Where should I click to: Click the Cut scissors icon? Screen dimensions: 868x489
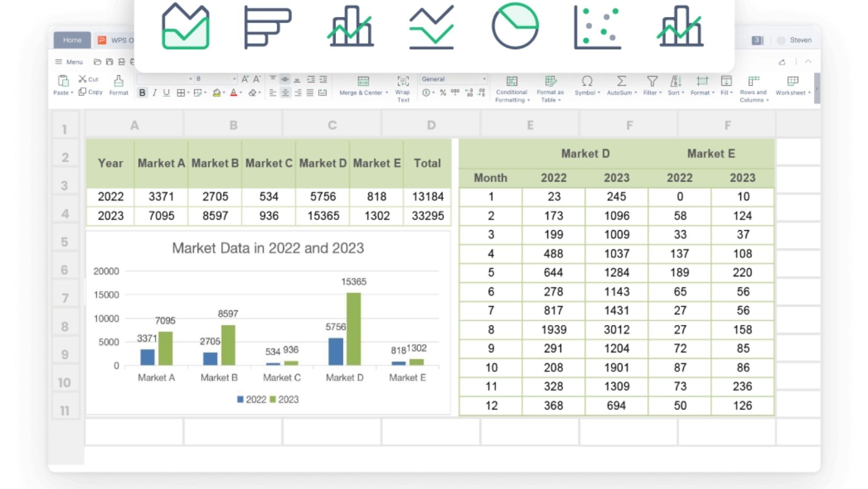click(x=83, y=79)
